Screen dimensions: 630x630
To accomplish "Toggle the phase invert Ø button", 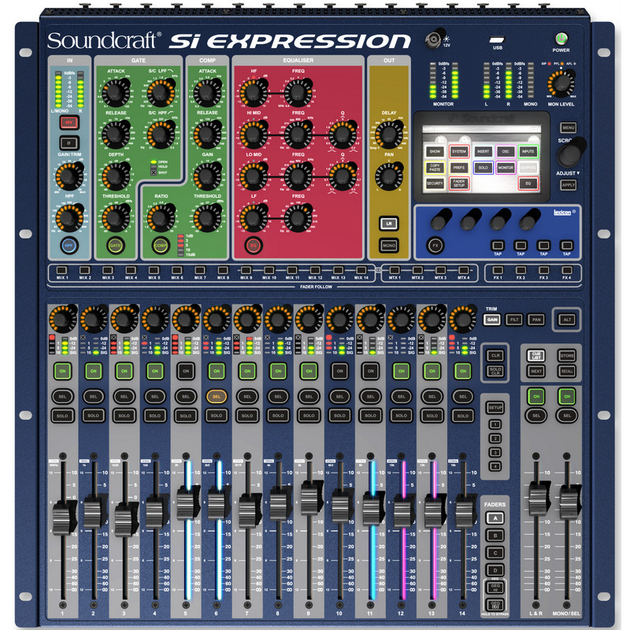I will point(69,142).
